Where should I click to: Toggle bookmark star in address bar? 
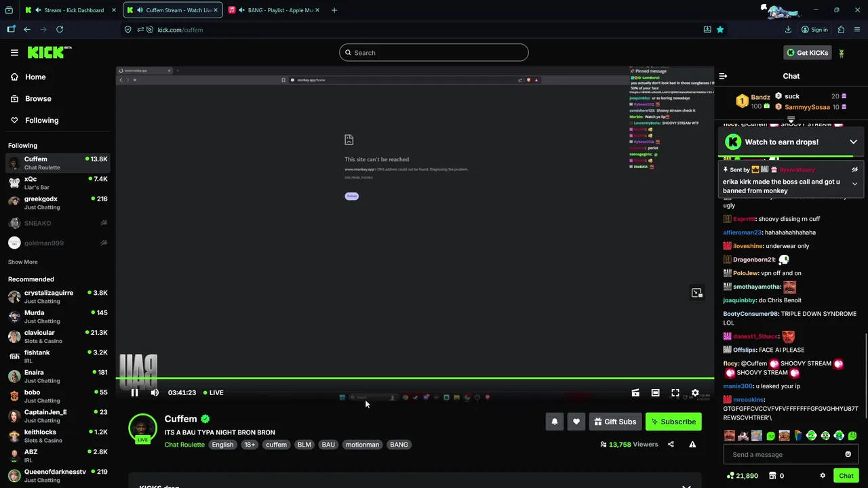(x=720, y=29)
